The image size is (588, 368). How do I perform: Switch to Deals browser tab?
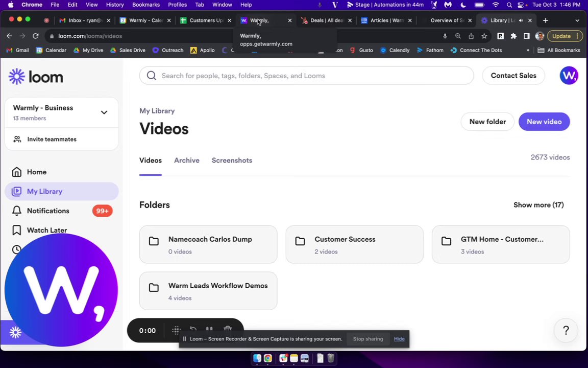(x=326, y=20)
